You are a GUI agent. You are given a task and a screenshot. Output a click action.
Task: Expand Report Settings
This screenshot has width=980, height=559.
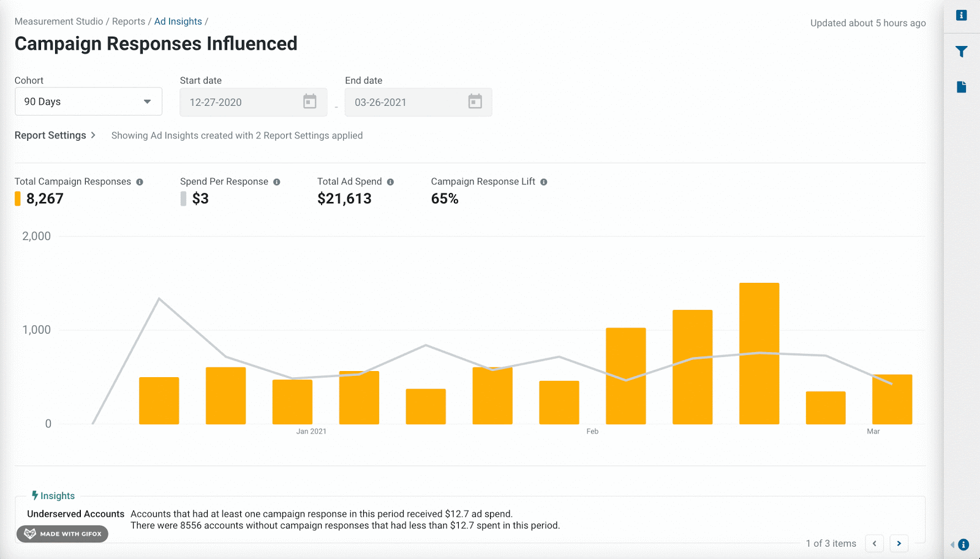(55, 135)
